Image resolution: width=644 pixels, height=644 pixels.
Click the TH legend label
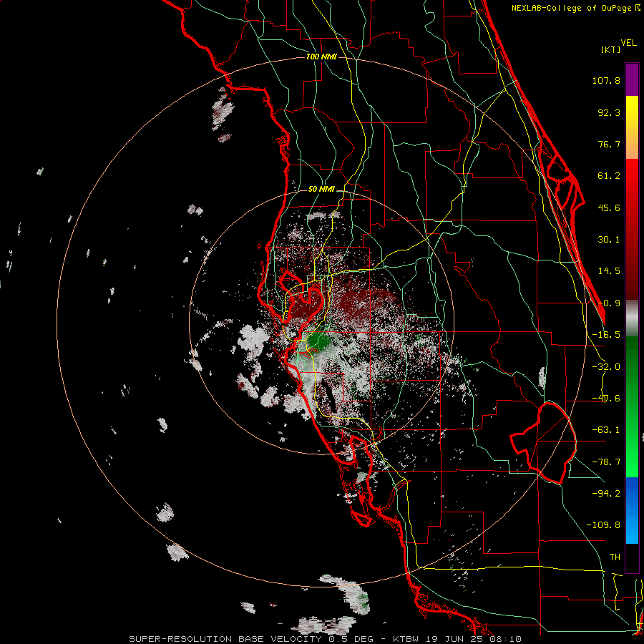(615, 557)
